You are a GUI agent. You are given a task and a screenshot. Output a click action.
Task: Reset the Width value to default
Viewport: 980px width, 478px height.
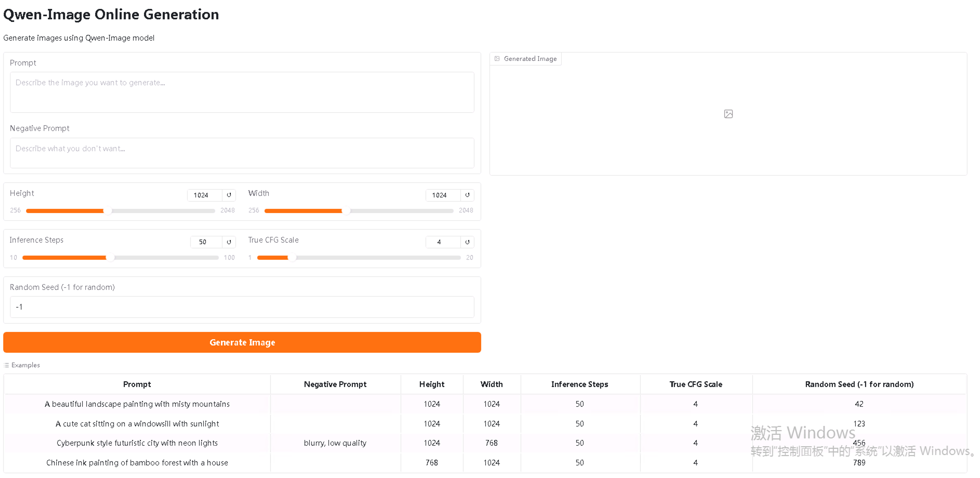467,195
